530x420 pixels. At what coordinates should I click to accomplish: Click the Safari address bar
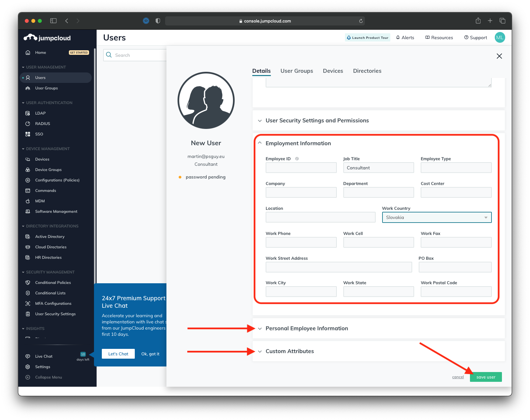[x=265, y=21]
